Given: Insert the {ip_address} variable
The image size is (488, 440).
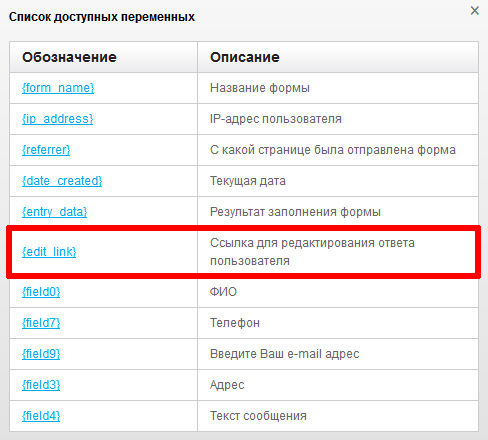Looking at the screenshot, I should point(57,119).
